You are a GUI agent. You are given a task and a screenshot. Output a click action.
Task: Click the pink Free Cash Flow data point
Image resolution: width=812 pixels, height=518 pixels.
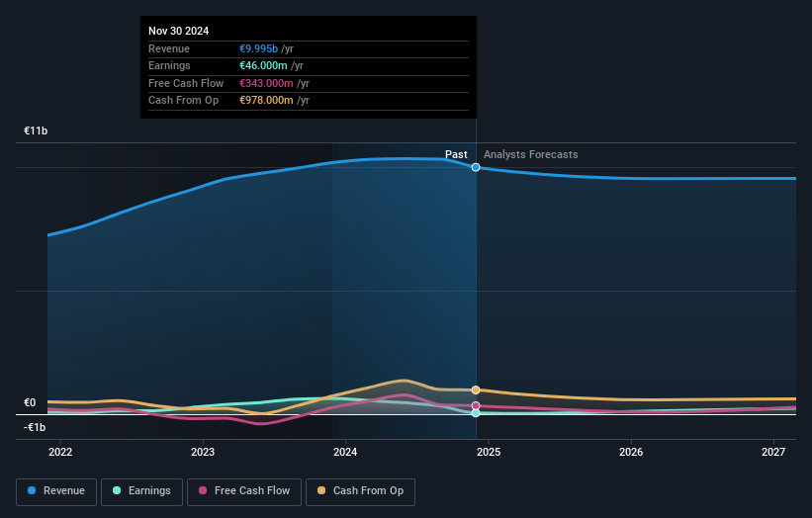click(476, 405)
